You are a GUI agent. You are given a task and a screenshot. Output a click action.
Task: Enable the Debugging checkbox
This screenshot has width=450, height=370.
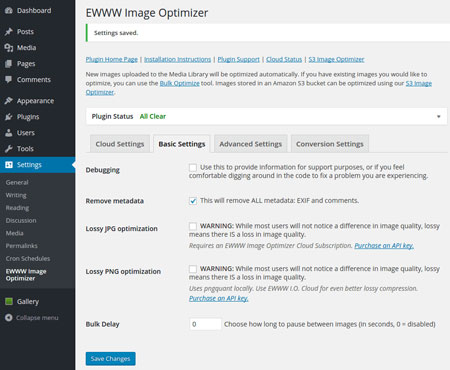click(x=193, y=167)
